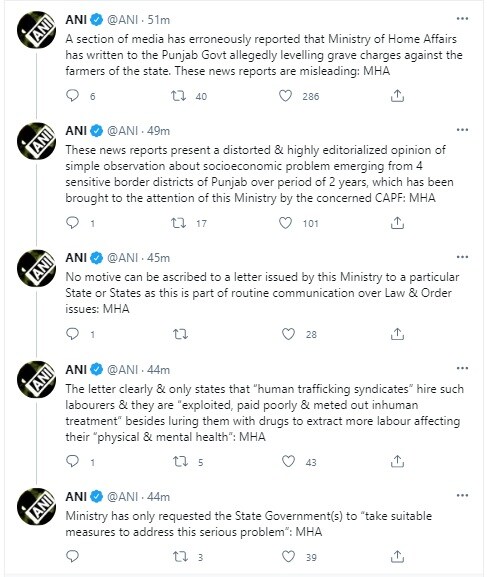Open more options on the 49m tweet
The height and width of the screenshot is (577, 487).
(x=462, y=130)
